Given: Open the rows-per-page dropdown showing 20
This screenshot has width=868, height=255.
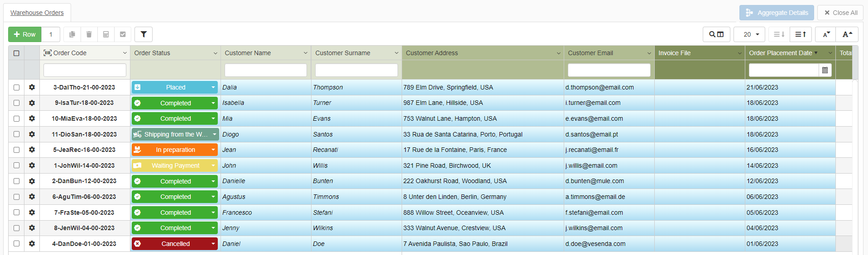Looking at the screenshot, I should pos(749,34).
